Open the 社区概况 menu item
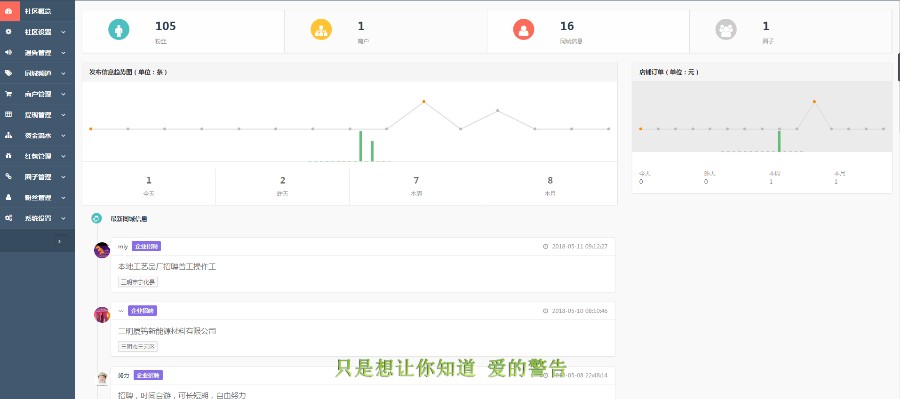 coord(37,11)
